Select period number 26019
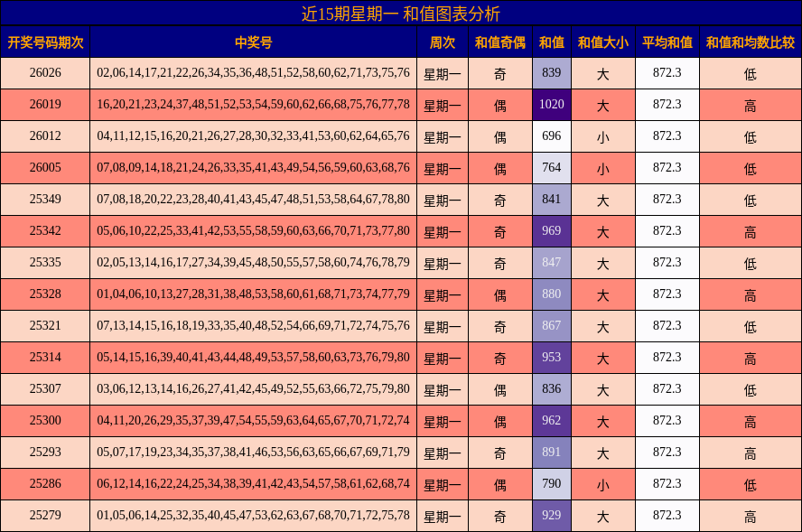 coord(46,103)
